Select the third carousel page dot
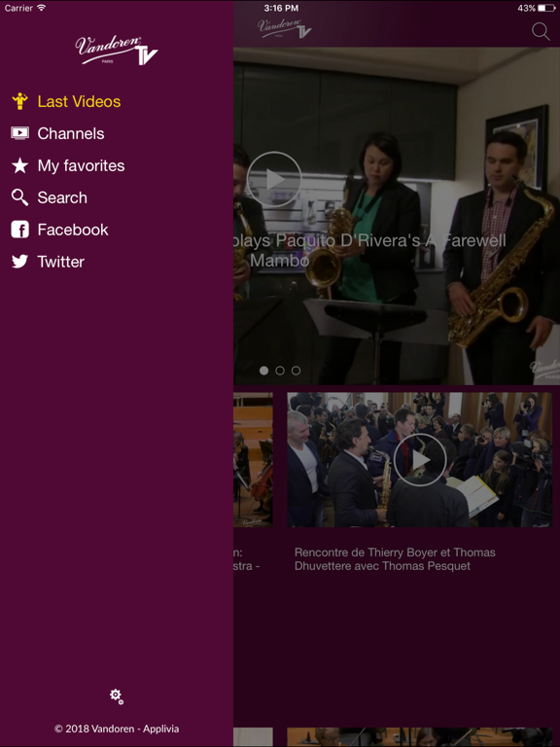 coord(296,371)
